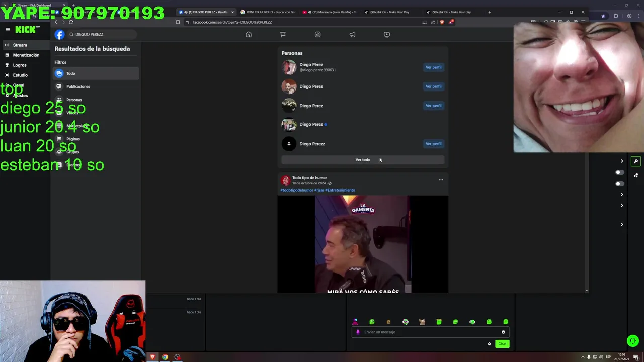This screenshot has width=644, height=362.
Task: Click the #todotipodehumor hashtag
Action: click(297, 190)
